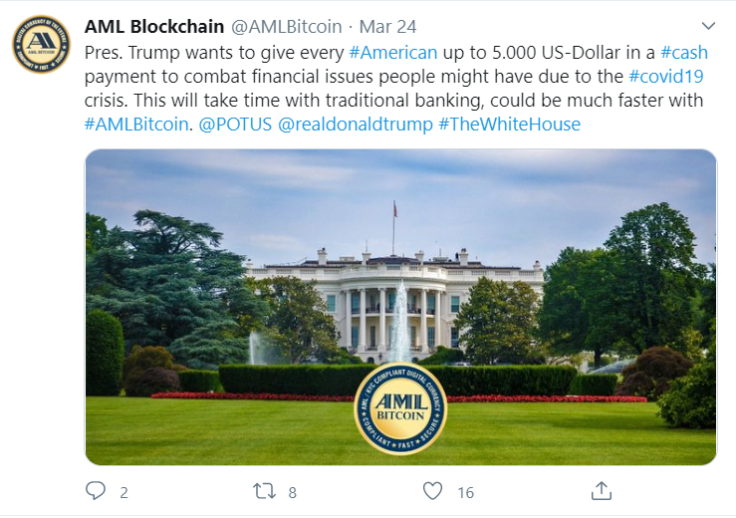Screen dimensions: 736x518
Task: Click the reply speech bubble icon
Action: tap(96, 491)
